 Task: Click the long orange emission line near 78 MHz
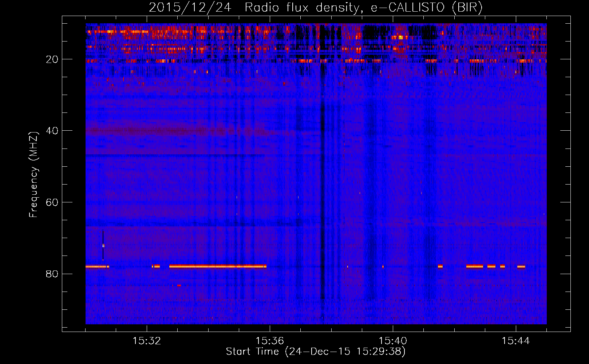[x=218, y=266]
